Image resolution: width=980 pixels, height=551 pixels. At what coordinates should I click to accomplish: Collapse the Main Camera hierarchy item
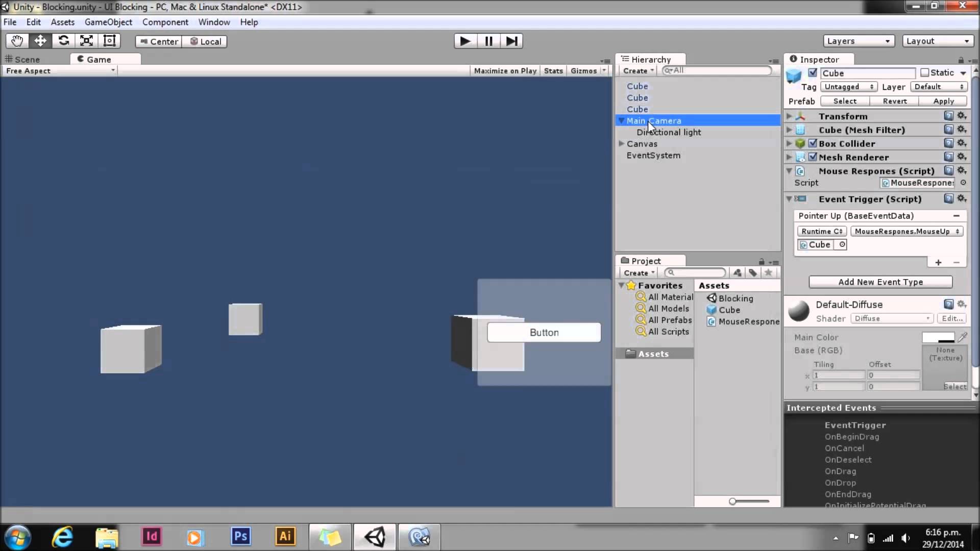[x=622, y=121]
